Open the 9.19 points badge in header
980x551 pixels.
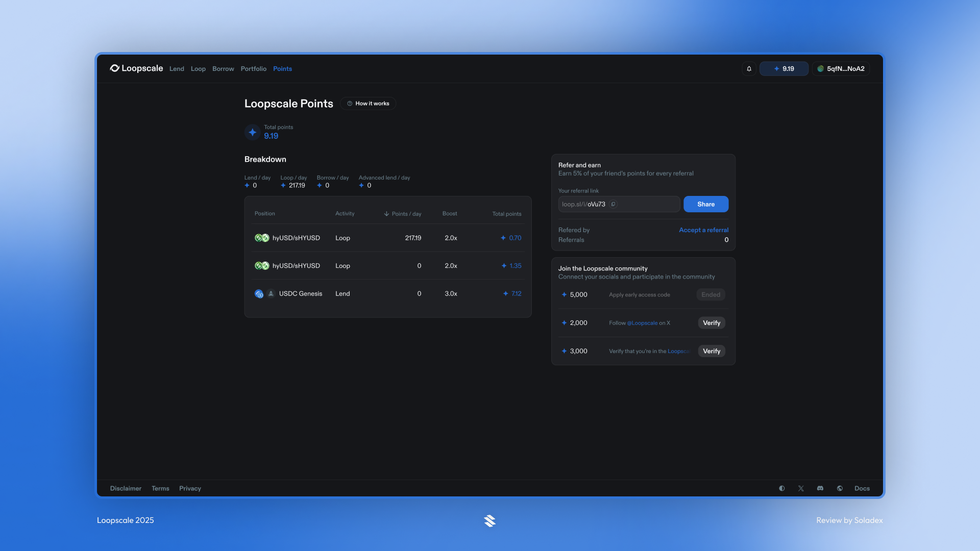click(x=783, y=69)
